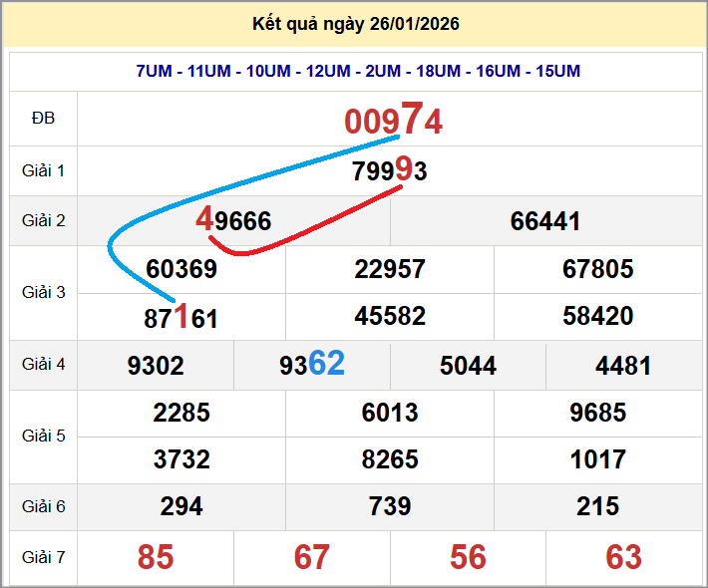
Task: Click the ĐB row label
Action: [x=43, y=119]
